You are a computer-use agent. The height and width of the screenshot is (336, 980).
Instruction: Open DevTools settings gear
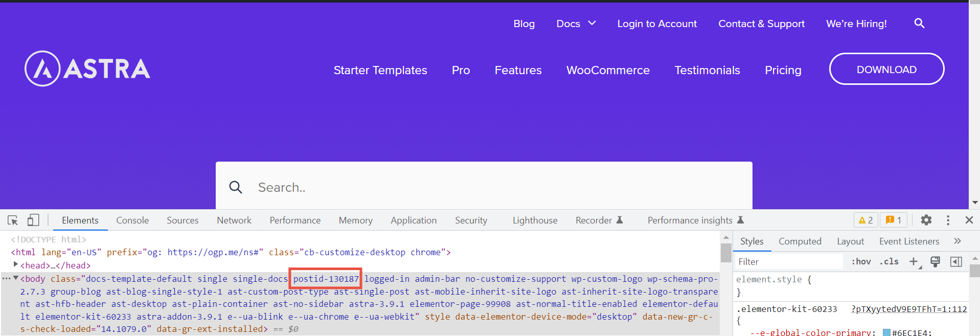tap(926, 220)
